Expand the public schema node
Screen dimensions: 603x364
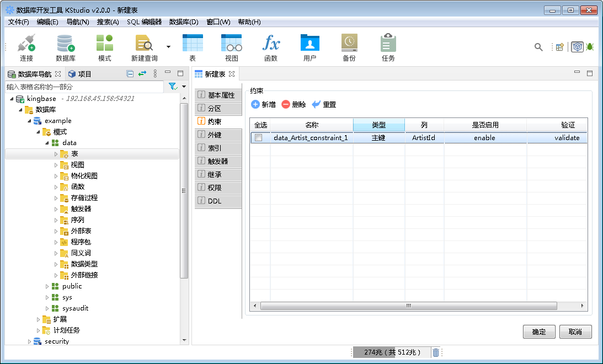[47, 286]
